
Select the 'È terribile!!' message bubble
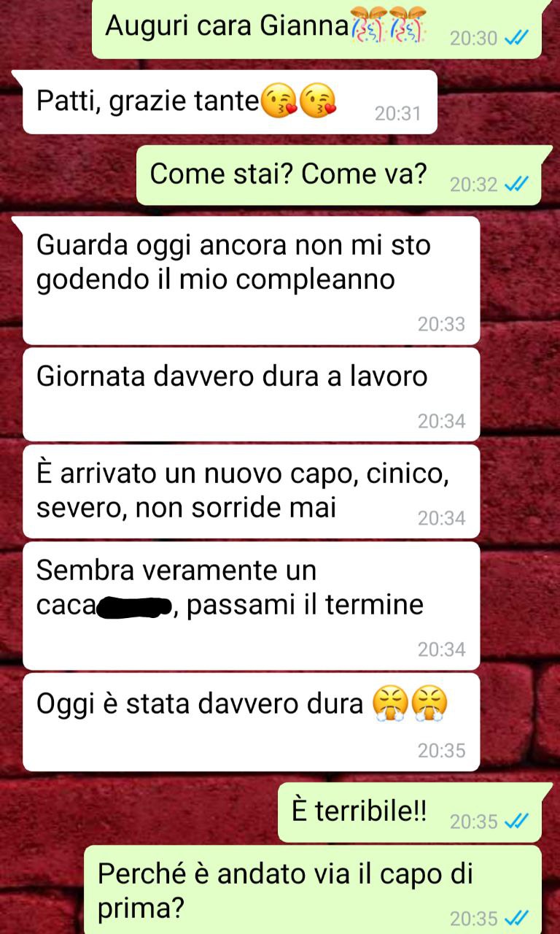point(410,812)
